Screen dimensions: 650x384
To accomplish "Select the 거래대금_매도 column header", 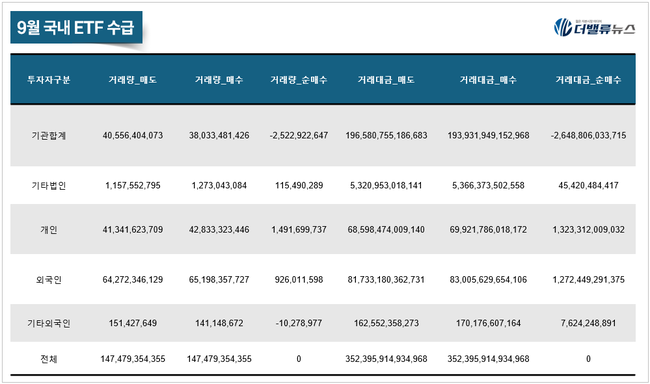I will pos(386,80).
